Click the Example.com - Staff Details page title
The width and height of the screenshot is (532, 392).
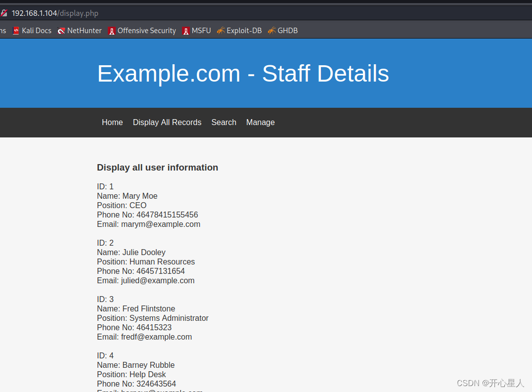[243, 74]
